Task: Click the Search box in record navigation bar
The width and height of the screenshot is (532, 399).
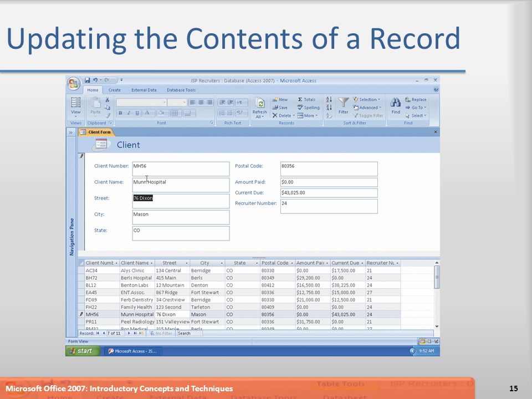Action: pyautogui.click(x=190, y=333)
